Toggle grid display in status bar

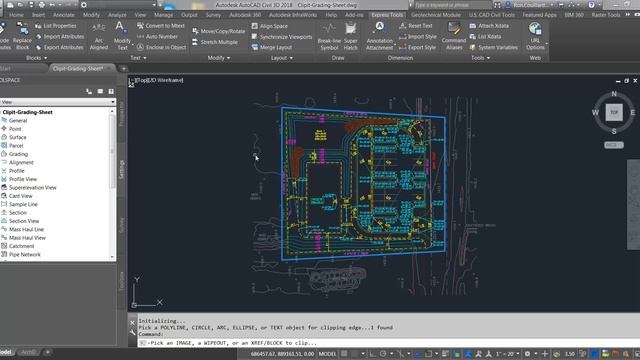344,354
